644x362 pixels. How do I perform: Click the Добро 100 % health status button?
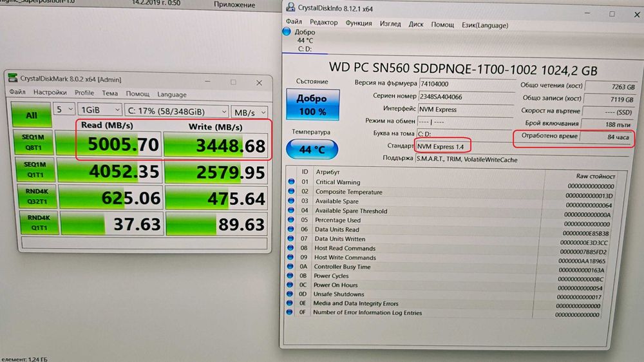point(312,105)
